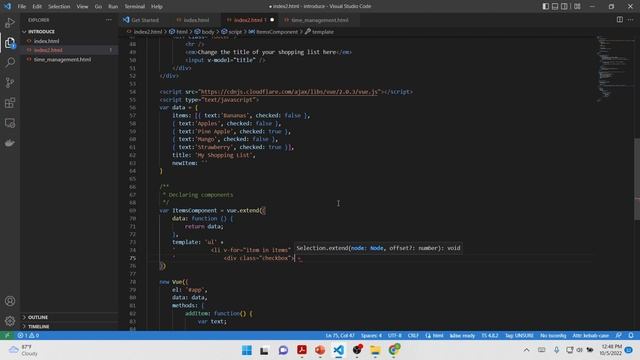Open the Help menu
This screenshot has height=360, width=640.
157,7
